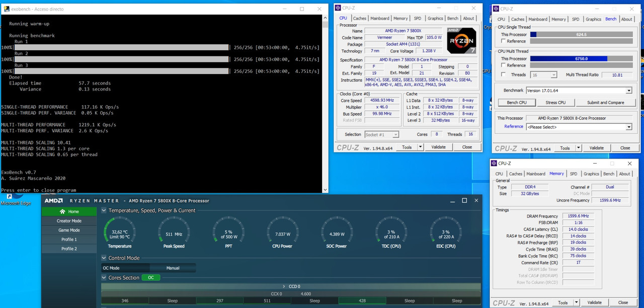Click the DRAM Frequency value 1599.6 MHz
644x308 pixels.
(579, 216)
